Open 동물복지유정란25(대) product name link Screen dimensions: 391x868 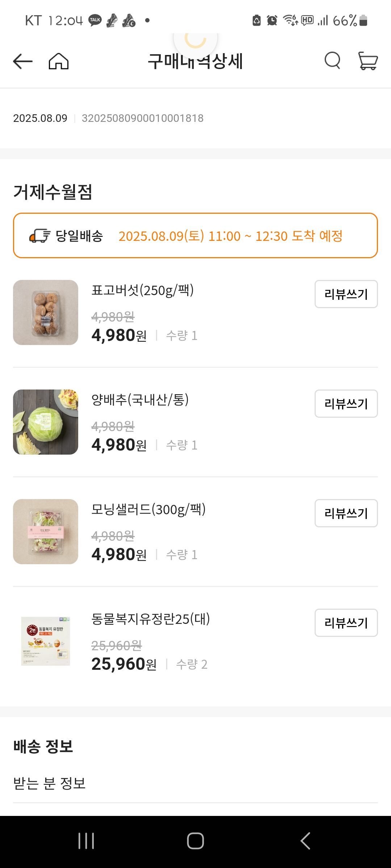tap(151, 619)
